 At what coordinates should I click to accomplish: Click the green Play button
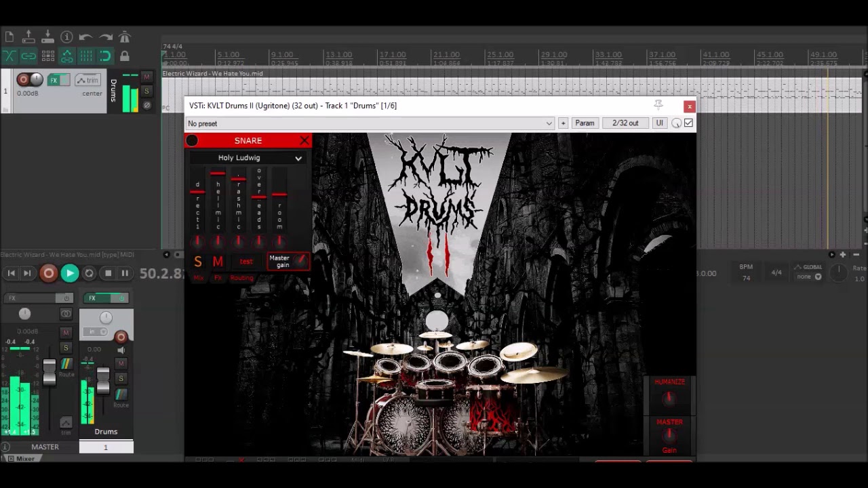click(x=70, y=273)
